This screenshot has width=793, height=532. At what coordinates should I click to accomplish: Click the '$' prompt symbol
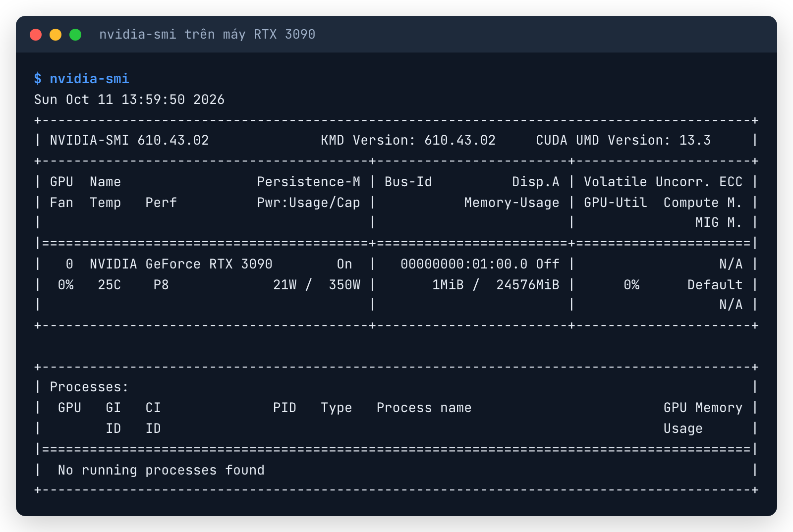pos(38,79)
